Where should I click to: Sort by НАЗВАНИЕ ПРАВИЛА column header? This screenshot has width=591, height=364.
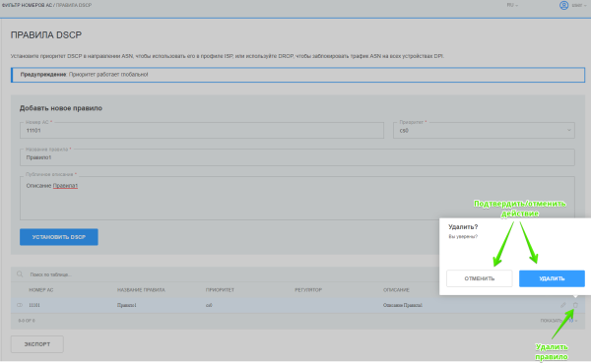click(141, 290)
